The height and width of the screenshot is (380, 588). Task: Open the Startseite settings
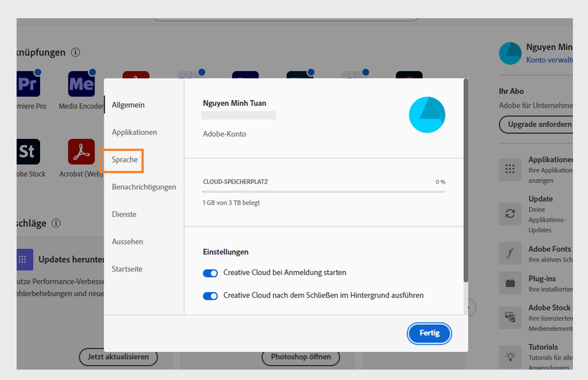point(127,269)
